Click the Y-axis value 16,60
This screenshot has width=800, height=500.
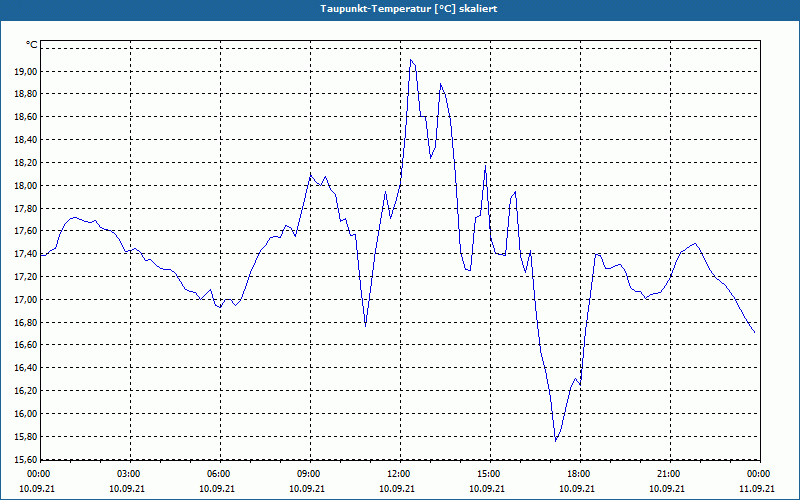click(x=27, y=345)
